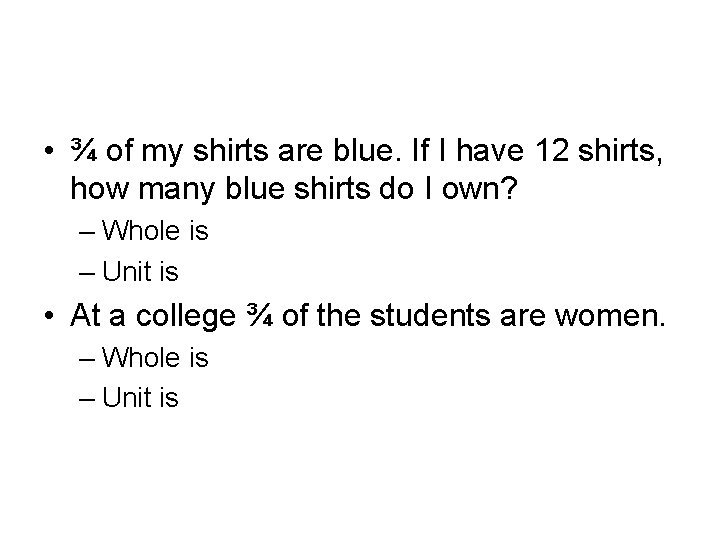The width and height of the screenshot is (720, 540).
Task: Click the ¾ fraction after 'college'
Action: pyautogui.click(x=260, y=315)
